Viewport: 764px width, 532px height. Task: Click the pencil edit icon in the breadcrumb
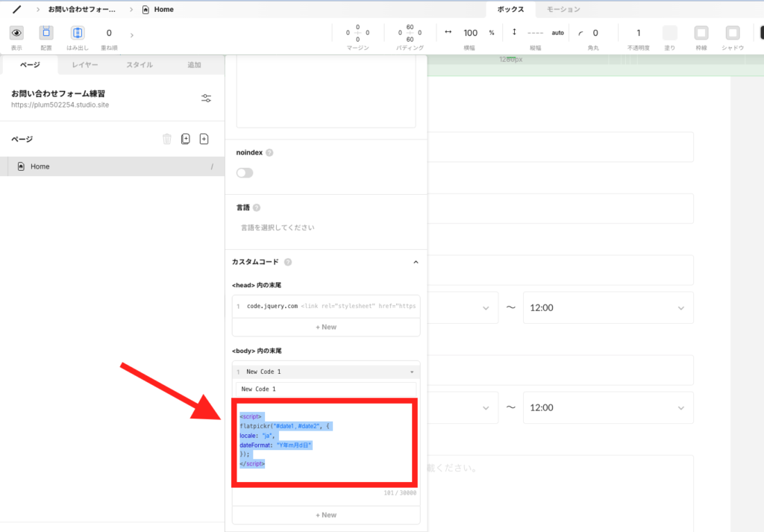17,9
